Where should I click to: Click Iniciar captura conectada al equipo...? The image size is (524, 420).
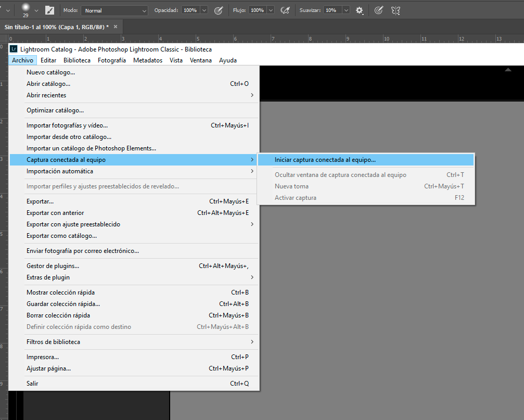tap(366, 160)
